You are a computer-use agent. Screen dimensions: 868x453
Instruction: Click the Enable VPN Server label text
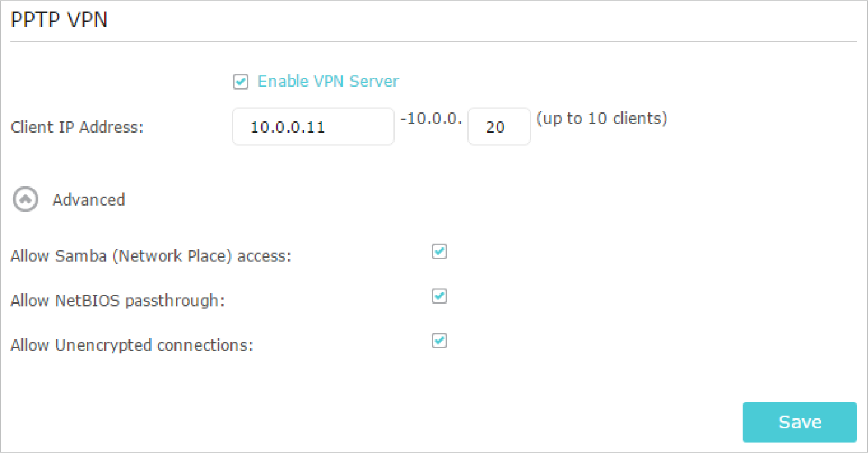coord(328,81)
